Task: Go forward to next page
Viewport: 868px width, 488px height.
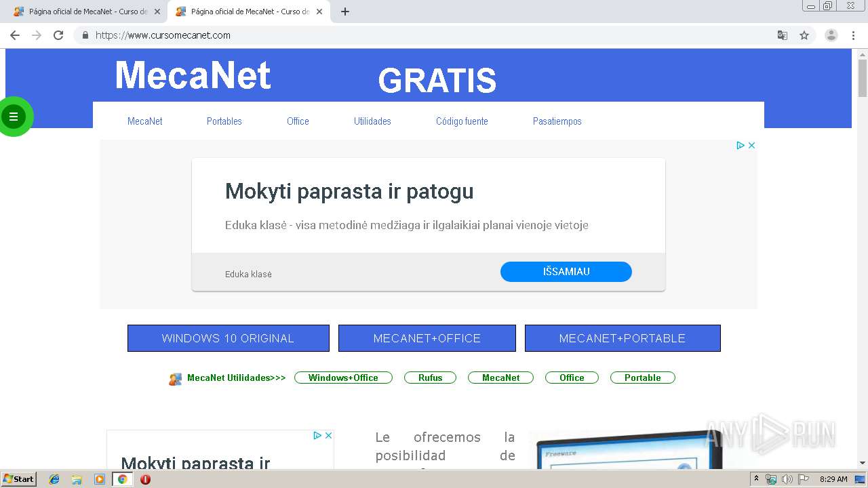Action: pyautogui.click(x=37, y=35)
